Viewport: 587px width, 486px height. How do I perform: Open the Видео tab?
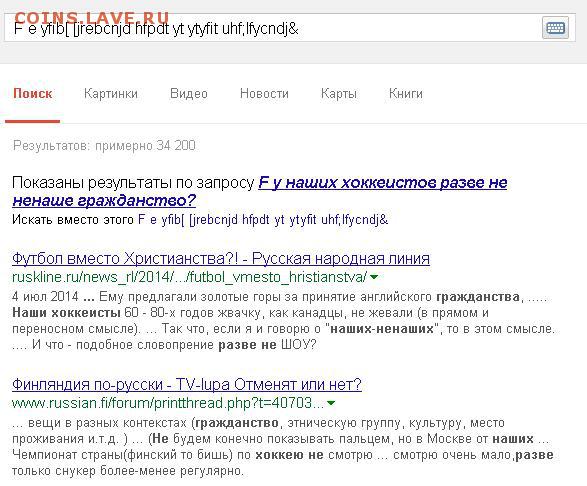189,93
